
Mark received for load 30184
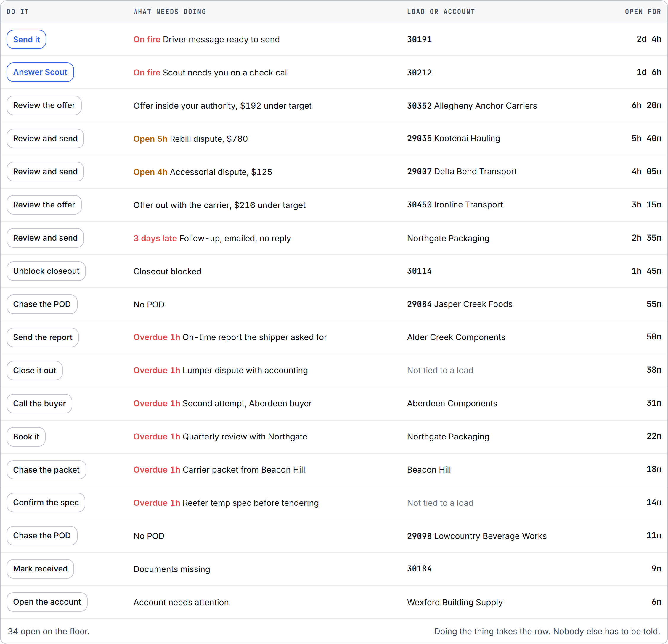[x=40, y=569]
